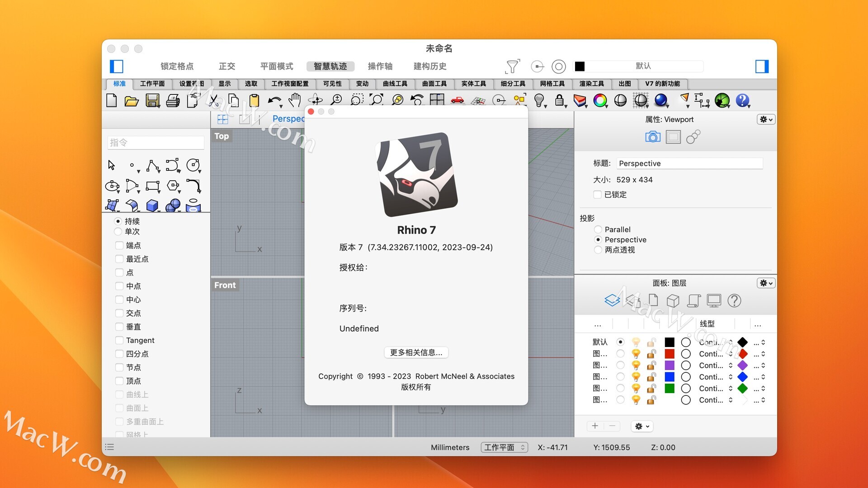Open the V7 的新功能 tab

point(663,84)
